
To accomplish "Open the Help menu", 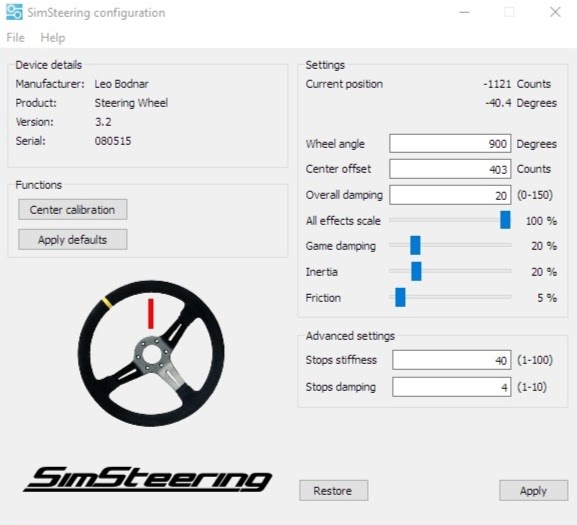I will pyautogui.click(x=53, y=38).
